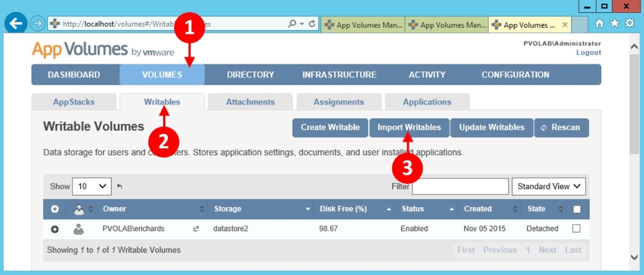Image resolution: width=644 pixels, height=275 pixels.
Task: Open a new browser tab
Action: coord(580,25)
